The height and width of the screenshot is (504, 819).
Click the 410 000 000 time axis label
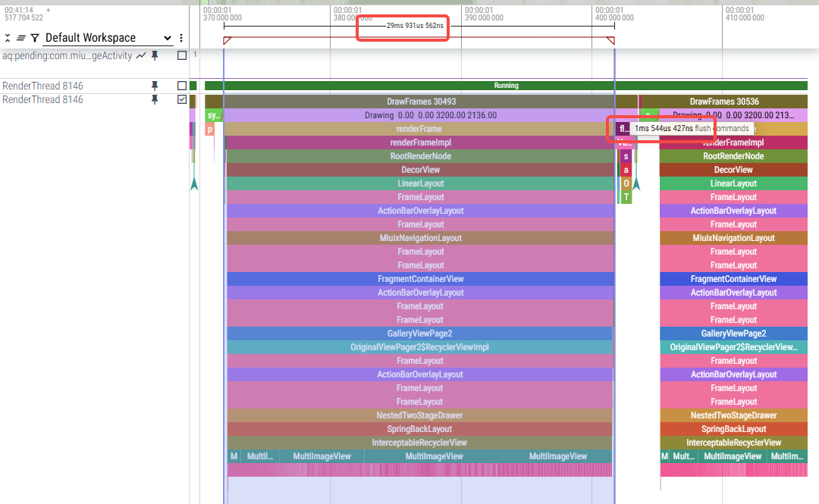[x=745, y=17]
